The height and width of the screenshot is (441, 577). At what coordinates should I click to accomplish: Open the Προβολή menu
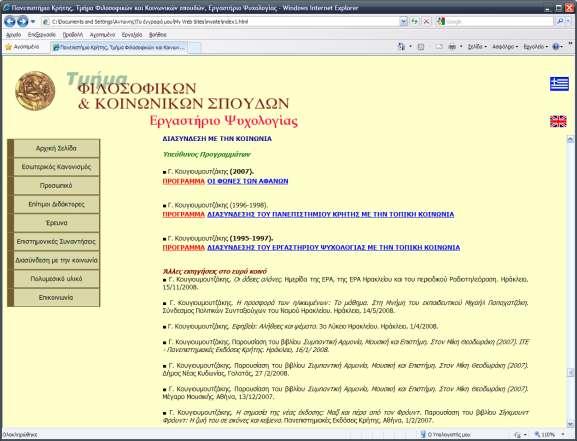[x=72, y=35]
